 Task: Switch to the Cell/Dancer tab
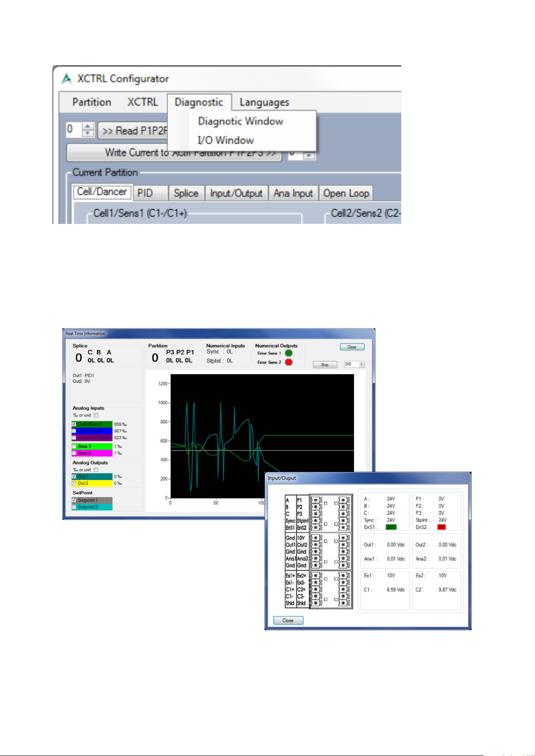(102, 192)
